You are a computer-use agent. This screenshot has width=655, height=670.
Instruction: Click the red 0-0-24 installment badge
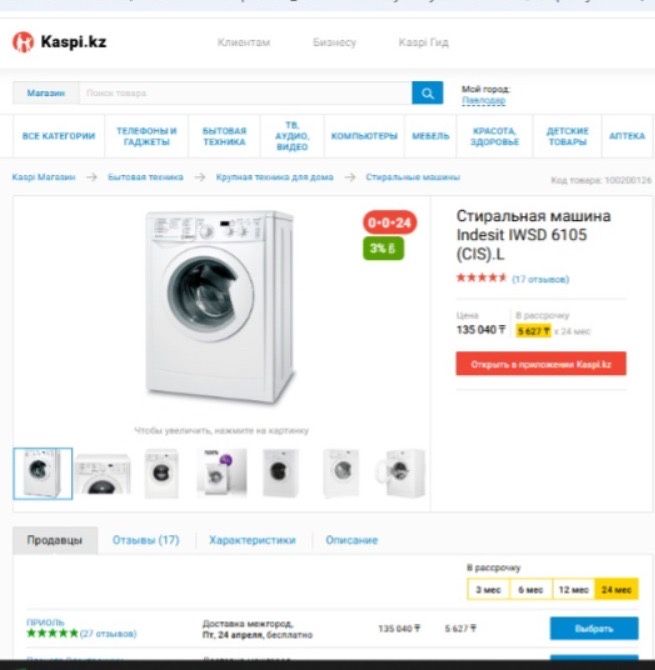pyautogui.click(x=390, y=223)
